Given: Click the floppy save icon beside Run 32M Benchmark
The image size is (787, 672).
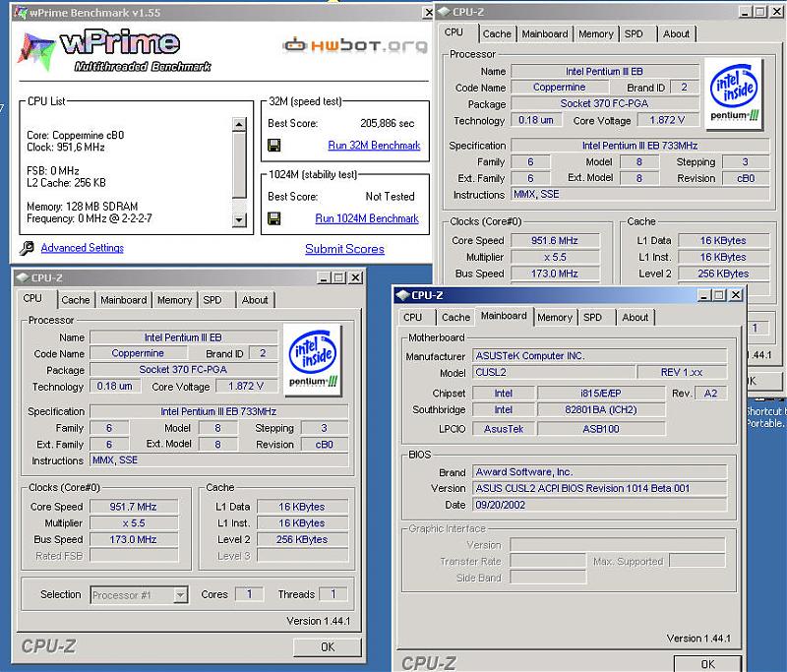Looking at the screenshot, I should pyautogui.click(x=274, y=146).
